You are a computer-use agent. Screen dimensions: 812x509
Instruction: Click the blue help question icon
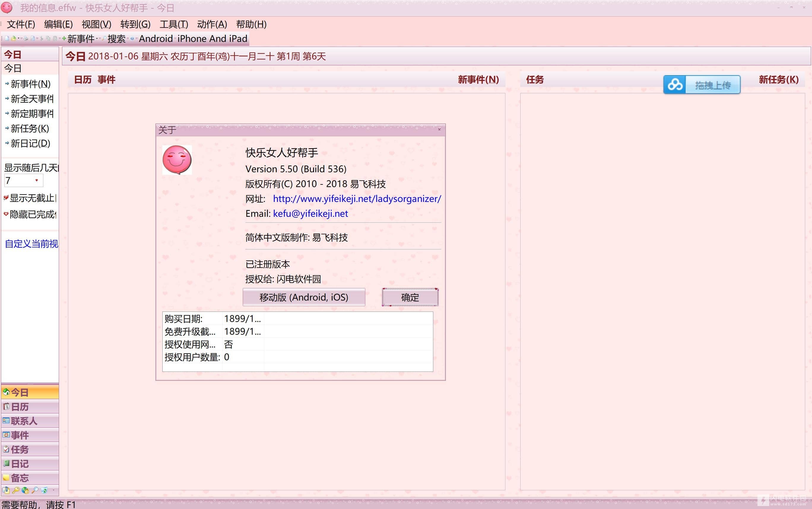[132, 39]
